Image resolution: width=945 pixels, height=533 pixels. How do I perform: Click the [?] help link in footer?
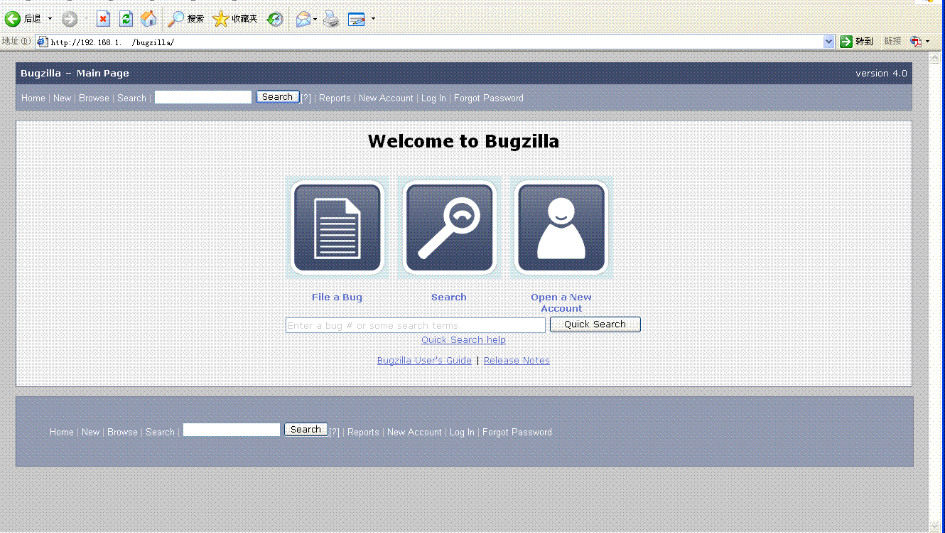pyautogui.click(x=334, y=432)
